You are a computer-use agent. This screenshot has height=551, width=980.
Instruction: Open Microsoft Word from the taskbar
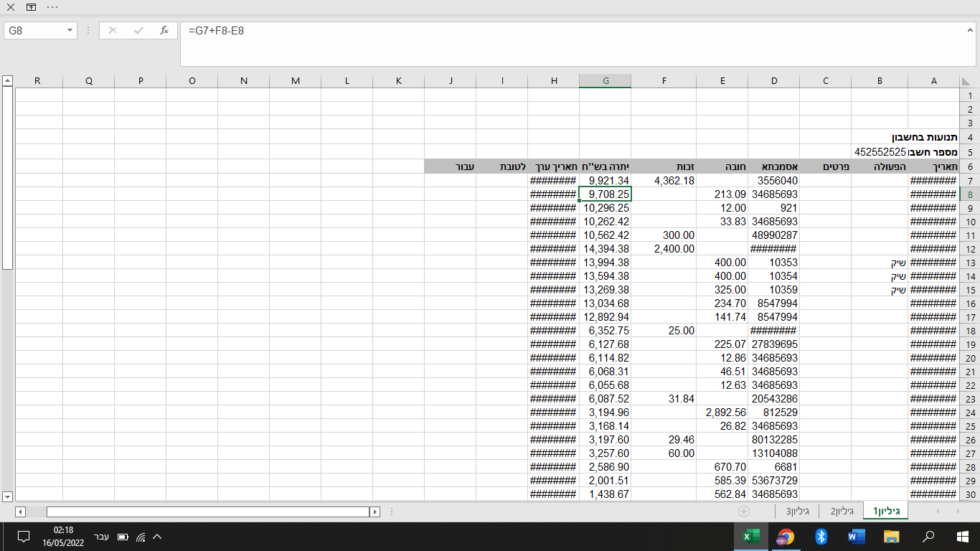pyautogui.click(x=857, y=537)
